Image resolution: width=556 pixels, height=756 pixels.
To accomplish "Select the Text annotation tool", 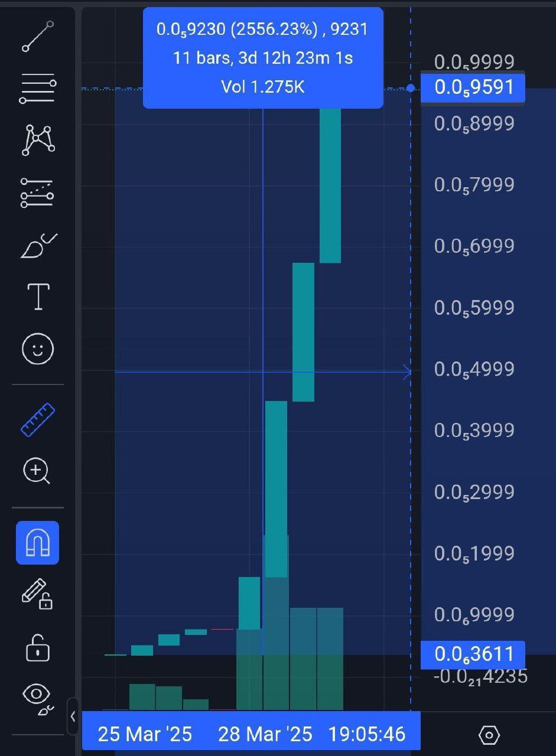I will 38,296.
